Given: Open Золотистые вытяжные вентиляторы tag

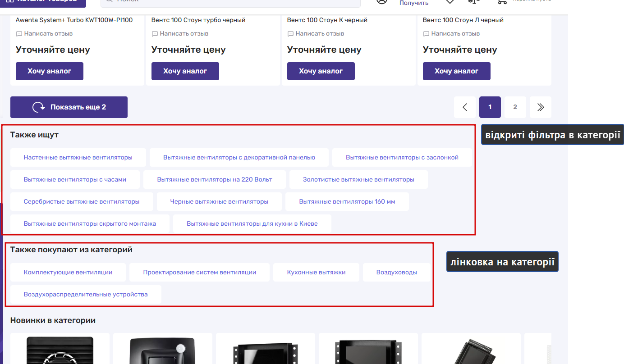Looking at the screenshot, I should [358, 180].
